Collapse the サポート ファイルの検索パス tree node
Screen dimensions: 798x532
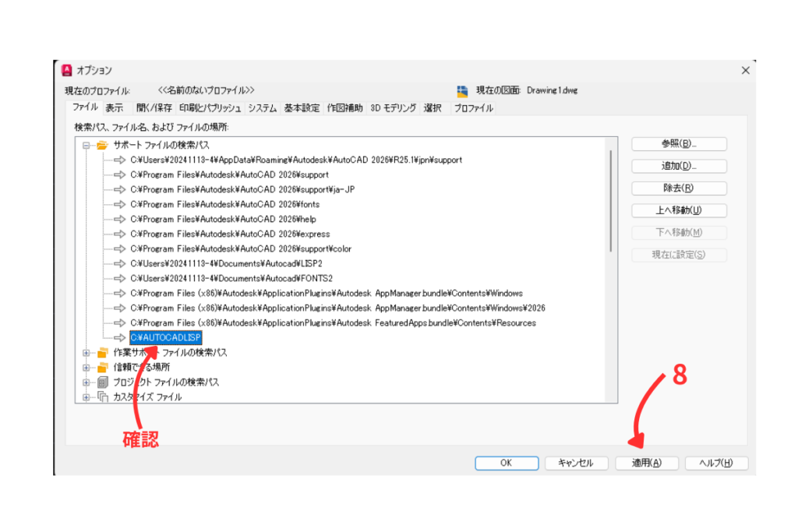coord(87,145)
